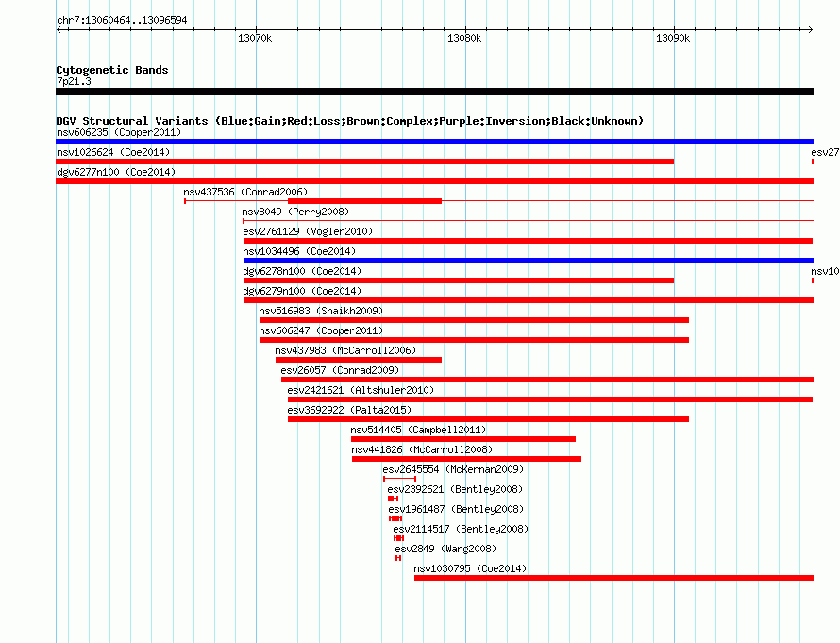Open nsv606247 (Cooper2011) label
This screenshot has width=840, height=643.
[321, 330]
